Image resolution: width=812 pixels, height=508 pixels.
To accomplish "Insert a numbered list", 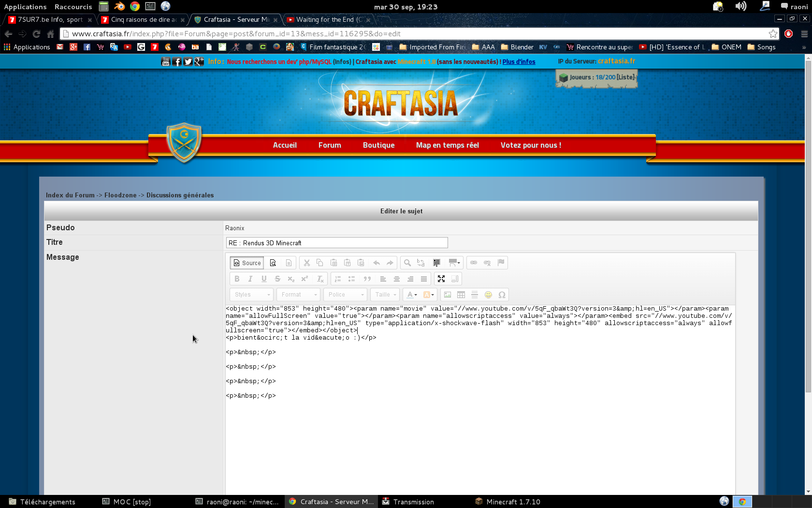I will coord(338,279).
